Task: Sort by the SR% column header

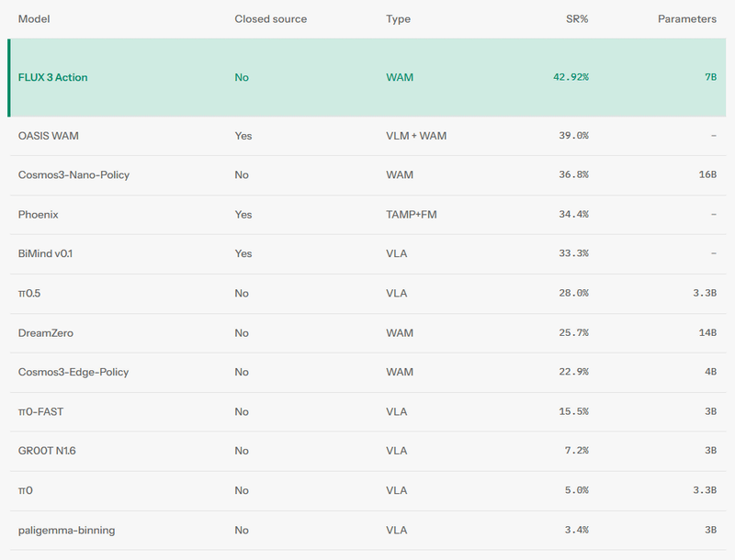Action: 577,18
